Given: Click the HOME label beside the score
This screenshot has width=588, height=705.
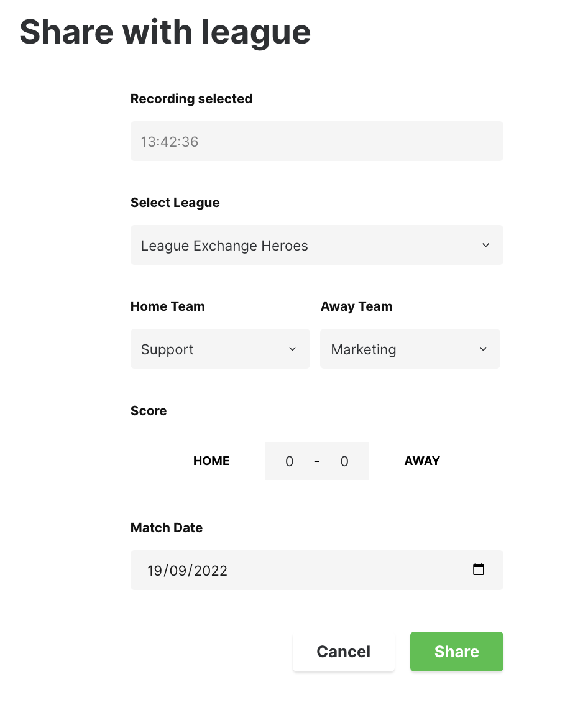Looking at the screenshot, I should tap(211, 461).
